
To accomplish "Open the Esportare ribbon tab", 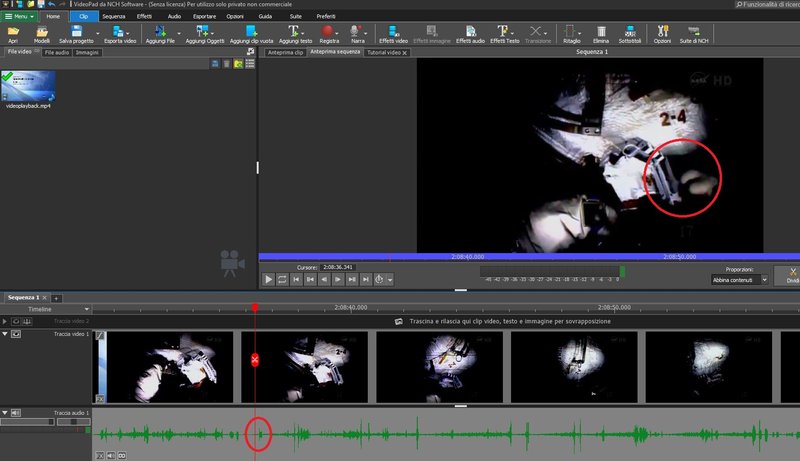I will [204, 16].
